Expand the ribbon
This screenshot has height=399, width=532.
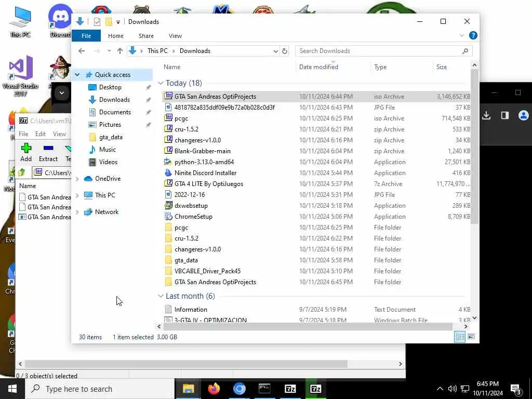[461, 35]
